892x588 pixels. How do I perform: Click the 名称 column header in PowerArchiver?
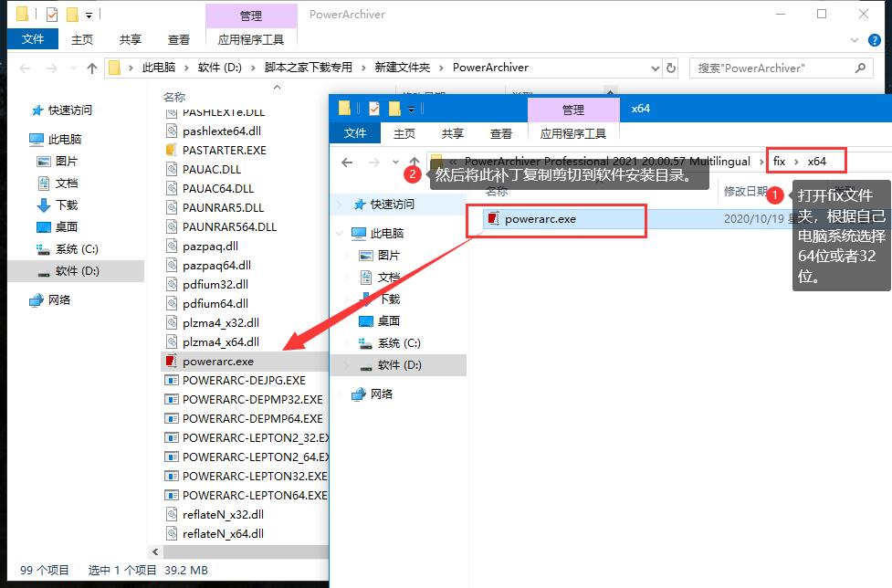click(174, 98)
